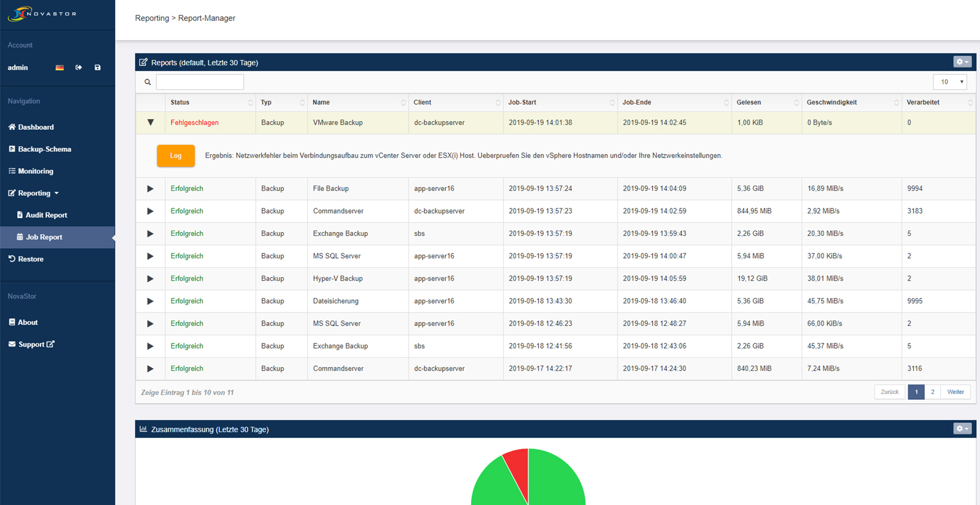Click the NovaStor logo
Screen dimensions: 980x505
42,14
